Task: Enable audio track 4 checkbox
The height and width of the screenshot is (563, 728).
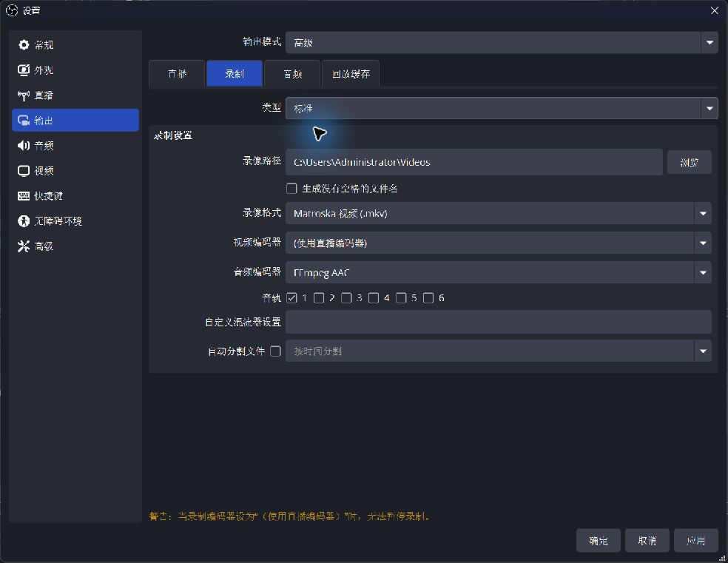Action: click(x=374, y=298)
